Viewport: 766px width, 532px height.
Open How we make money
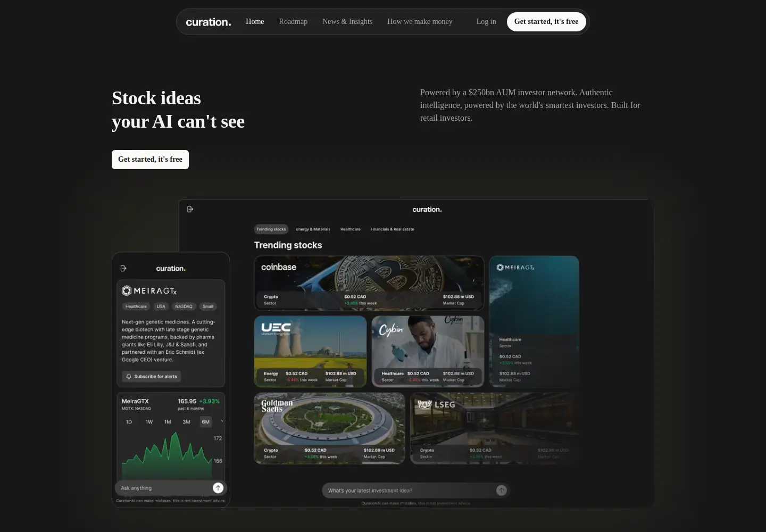point(420,22)
